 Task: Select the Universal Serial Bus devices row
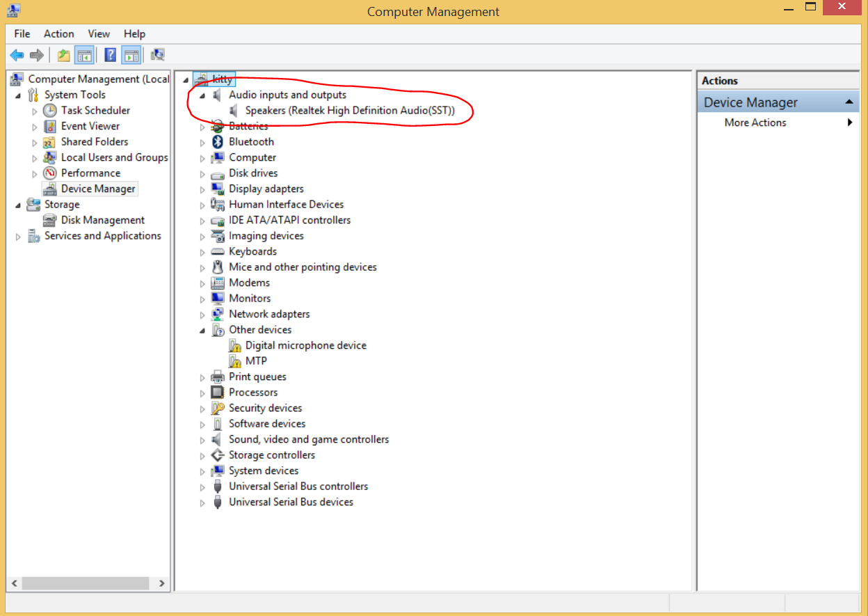[291, 502]
